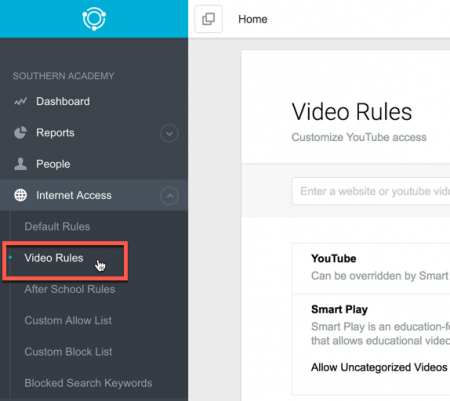Click the 'Can be overridden by Smart' text
This screenshot has height=401, width=450.
point(380,276)
